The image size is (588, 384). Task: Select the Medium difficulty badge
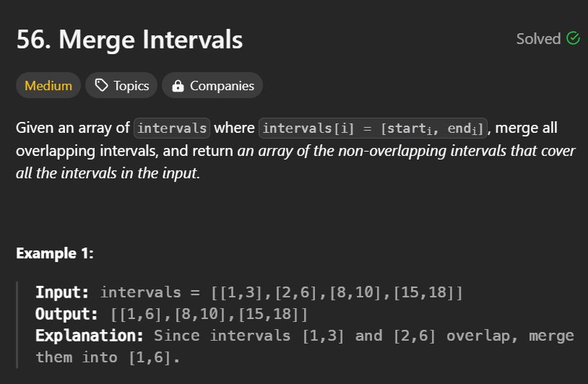(48, 86)
